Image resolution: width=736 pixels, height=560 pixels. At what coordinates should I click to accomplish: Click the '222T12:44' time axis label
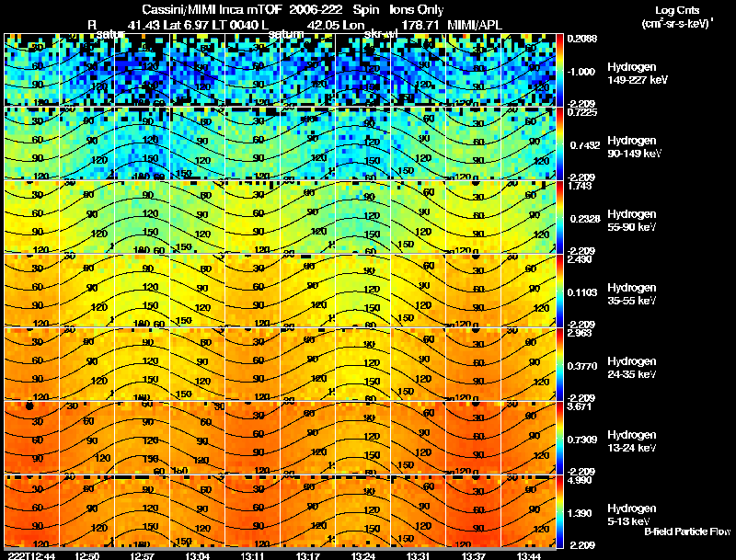[x=31, y=556]
